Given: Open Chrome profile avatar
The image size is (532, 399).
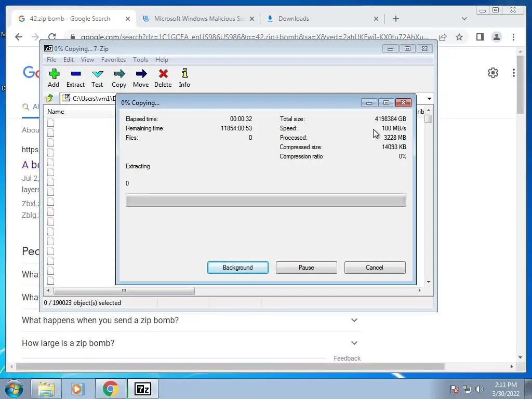Looking at the screenshot, I should [497, 37].
